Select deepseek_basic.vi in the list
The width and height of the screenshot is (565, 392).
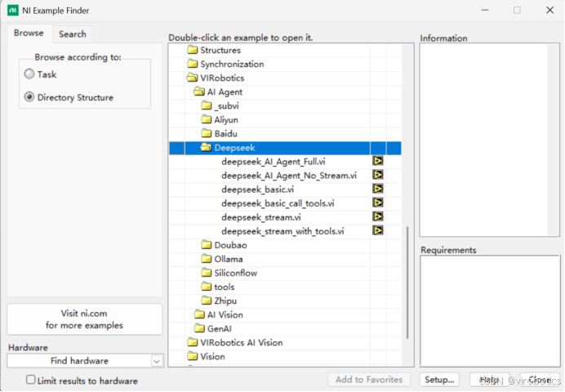(x=258, y=189)
